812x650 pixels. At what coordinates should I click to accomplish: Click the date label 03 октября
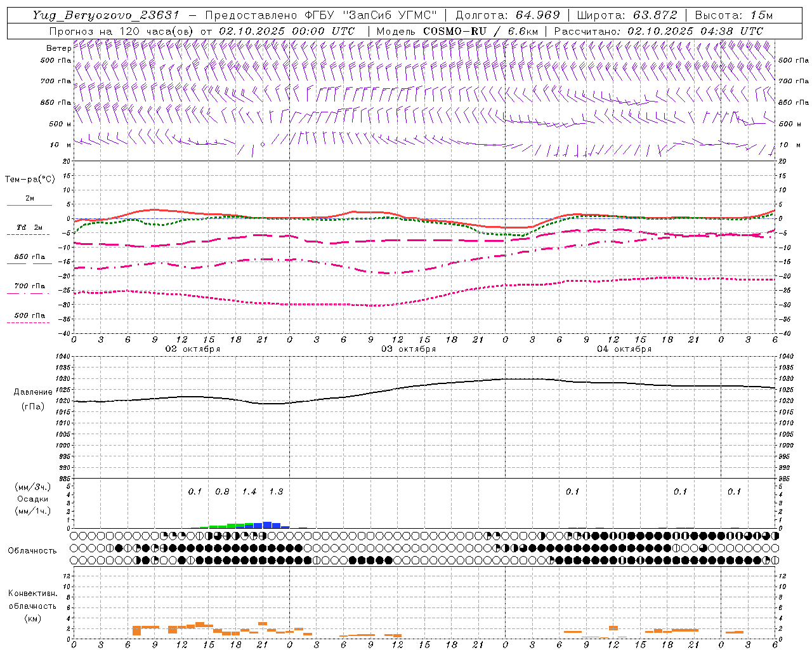pos(409,349)
